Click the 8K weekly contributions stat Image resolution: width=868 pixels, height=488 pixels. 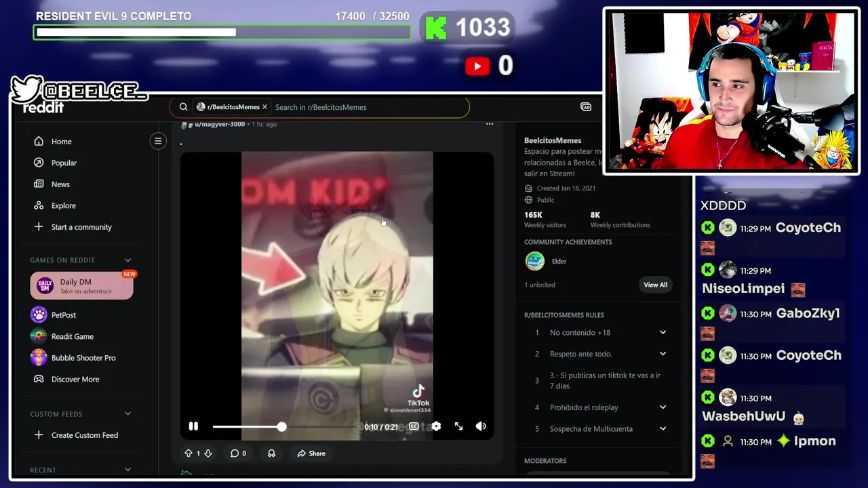coord(620,220)
